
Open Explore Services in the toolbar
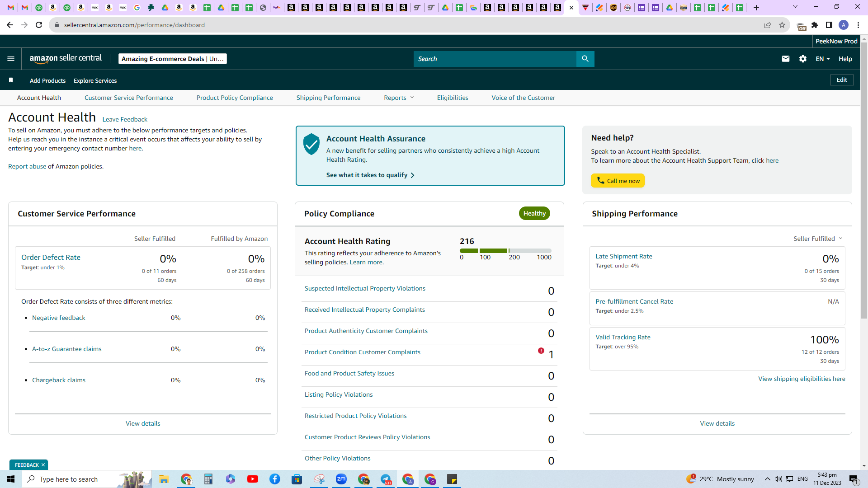coord(95,80)
